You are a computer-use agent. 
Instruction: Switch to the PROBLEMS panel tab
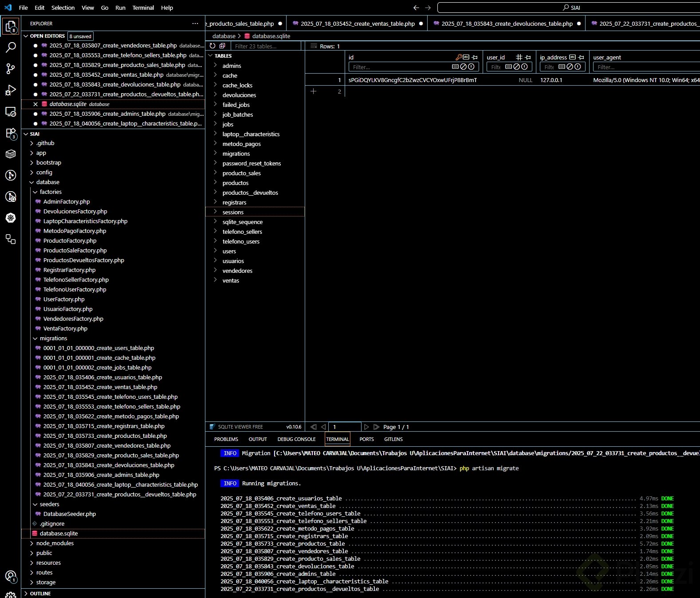tap(226, 439)
